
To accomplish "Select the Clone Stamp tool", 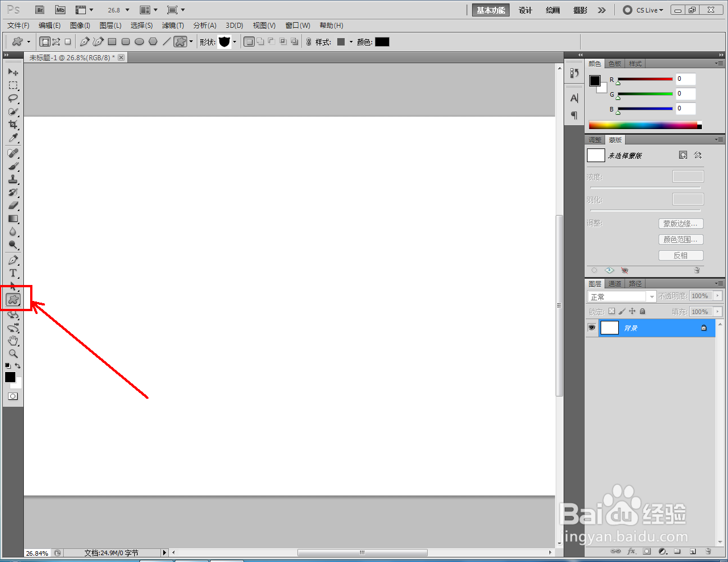I will click(x=13, y=179).
